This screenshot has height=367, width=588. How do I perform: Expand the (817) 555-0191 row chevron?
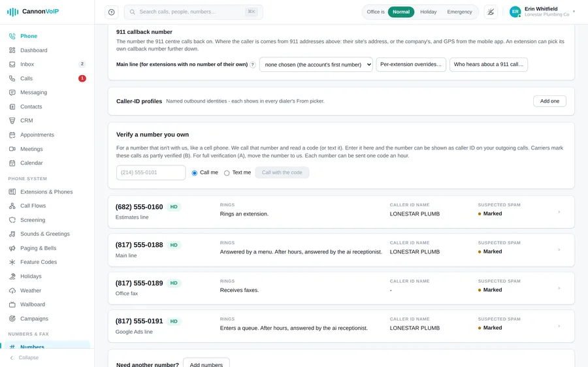pyautogui.click(x=559, y=326)
